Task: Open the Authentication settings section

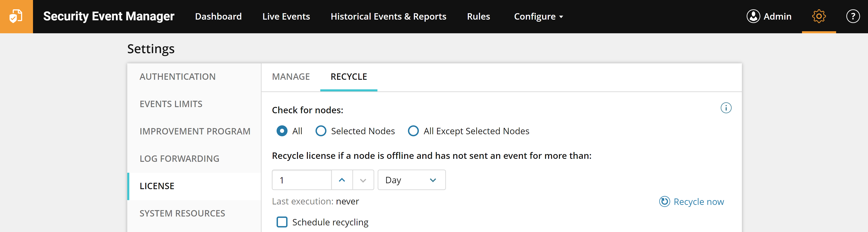Action: 178,77
